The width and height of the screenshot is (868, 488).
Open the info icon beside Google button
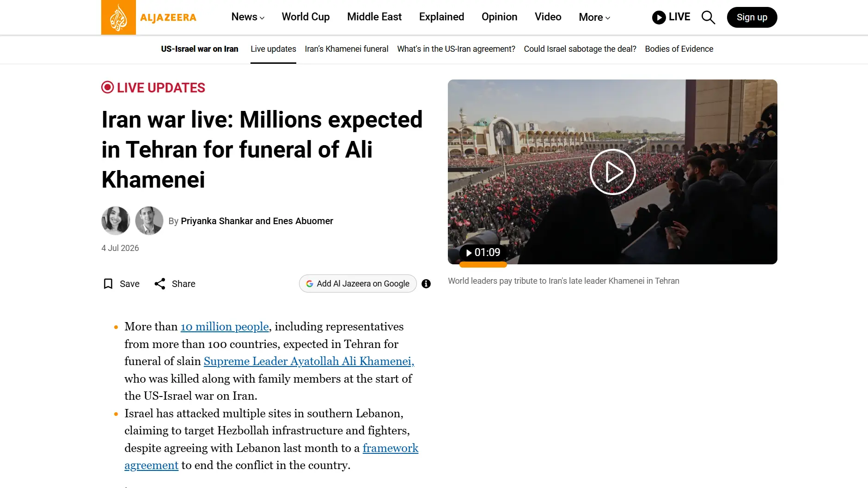pyautogui.click(x=426, y=284)
